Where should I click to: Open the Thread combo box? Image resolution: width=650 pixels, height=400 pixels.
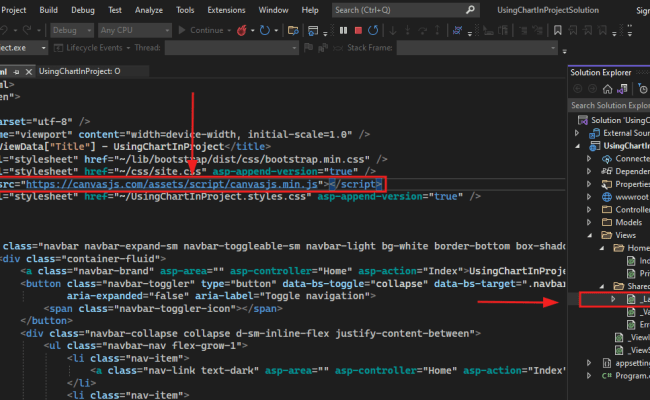coord(232,48)
